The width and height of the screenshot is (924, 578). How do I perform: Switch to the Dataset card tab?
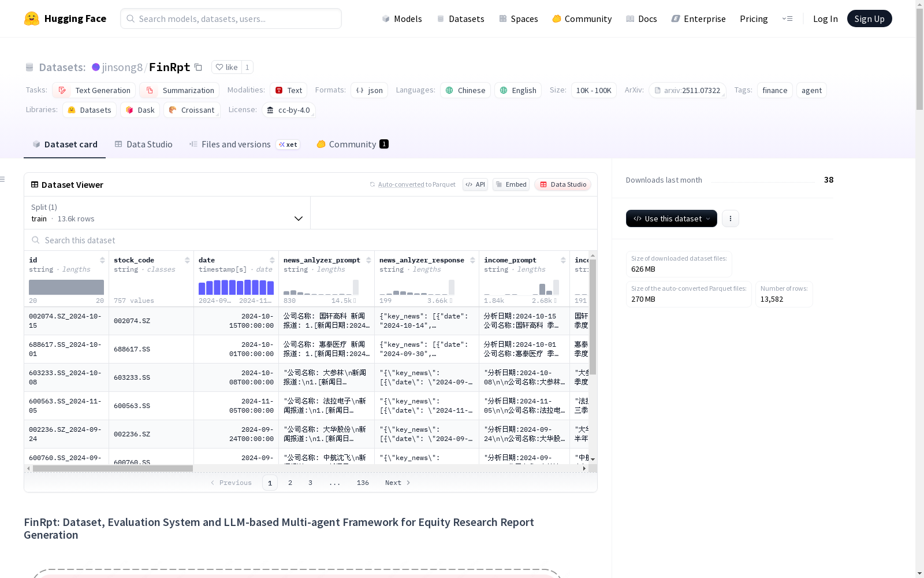pos(65,144)
